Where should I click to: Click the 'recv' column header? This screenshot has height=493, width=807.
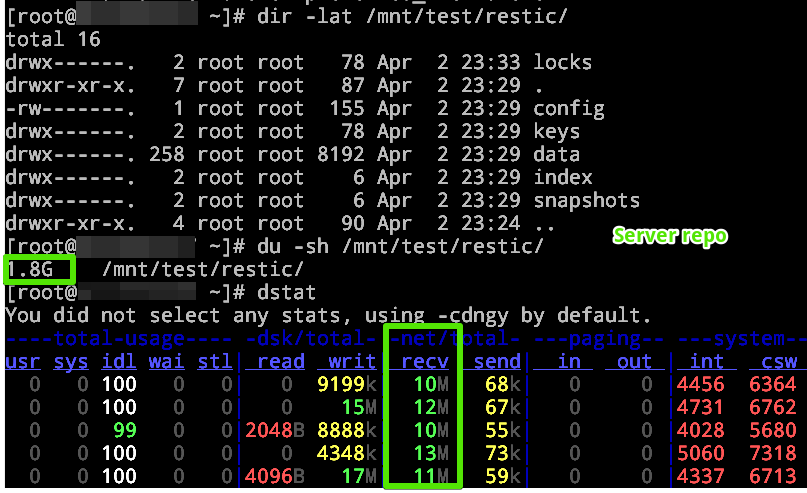[425, 362]
